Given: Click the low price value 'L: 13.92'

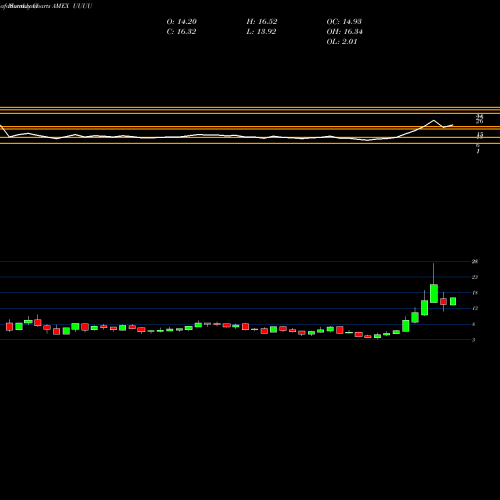Looking at the screenshot, I should coord(261,32).
